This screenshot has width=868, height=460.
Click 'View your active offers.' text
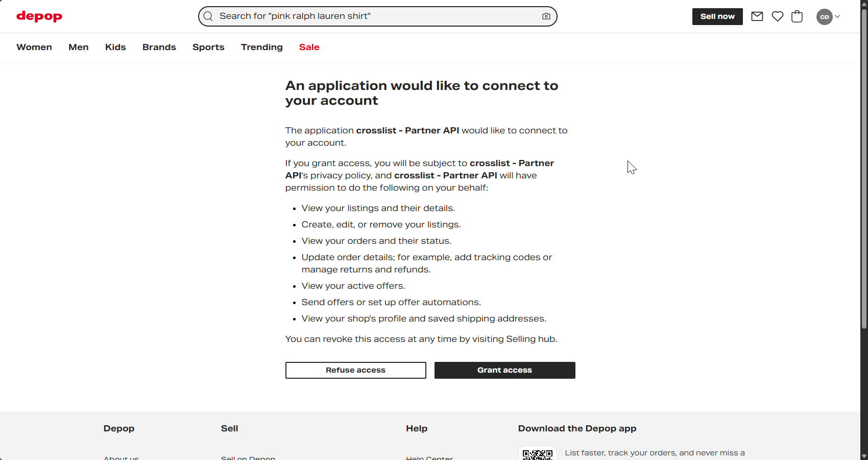[353, 286]
